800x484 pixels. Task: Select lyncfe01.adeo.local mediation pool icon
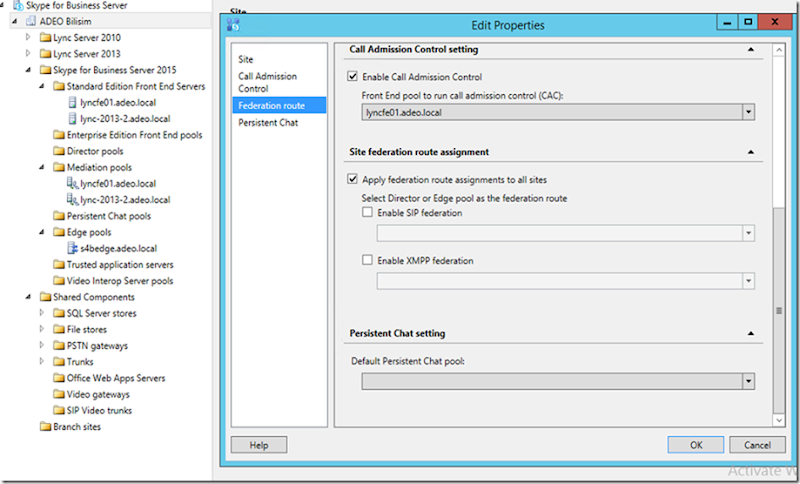click(x=72, y=184)
